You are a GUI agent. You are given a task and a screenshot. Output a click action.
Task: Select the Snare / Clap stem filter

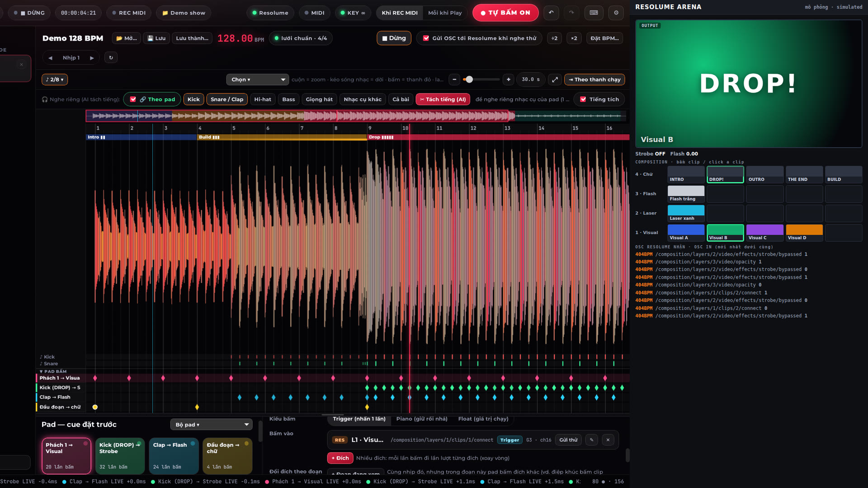click(227, 99)
